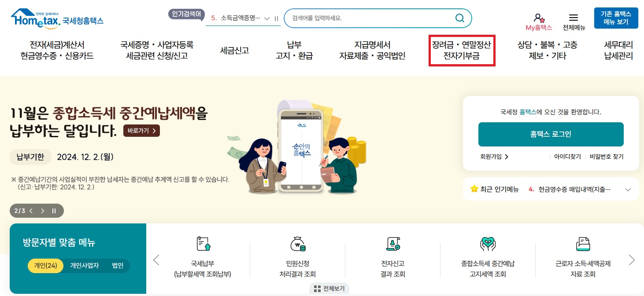
Task: Open 민원신청 처리결과 조회 icon
Action: pyautogui.click(x=298, y=244)
